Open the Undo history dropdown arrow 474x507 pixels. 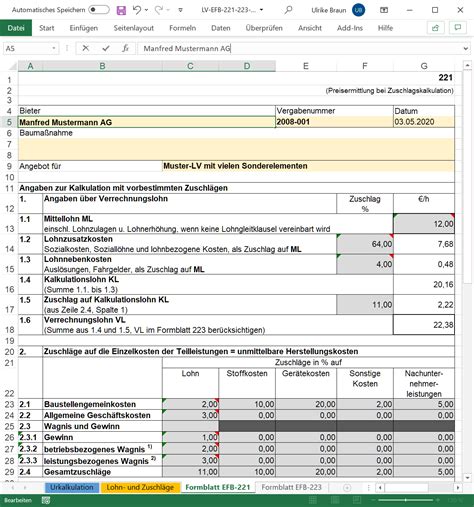146,10
